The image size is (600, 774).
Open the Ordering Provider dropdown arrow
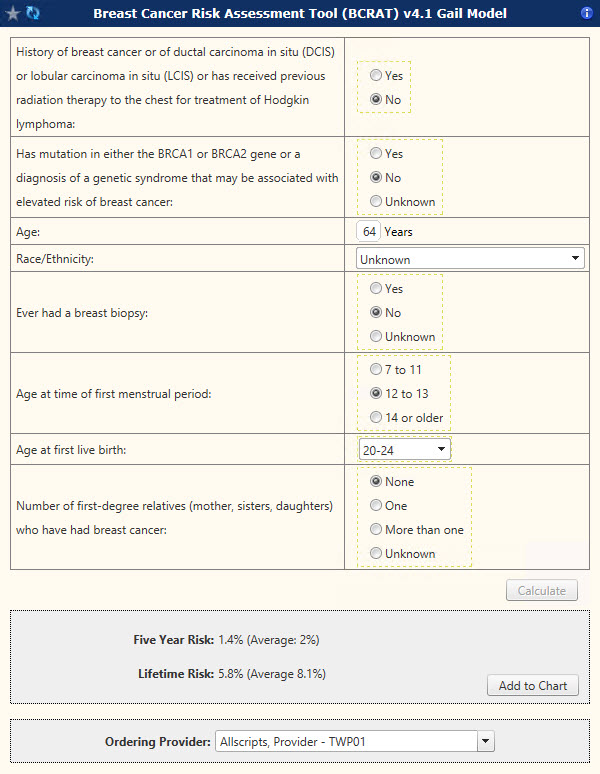tap(486, 742)
